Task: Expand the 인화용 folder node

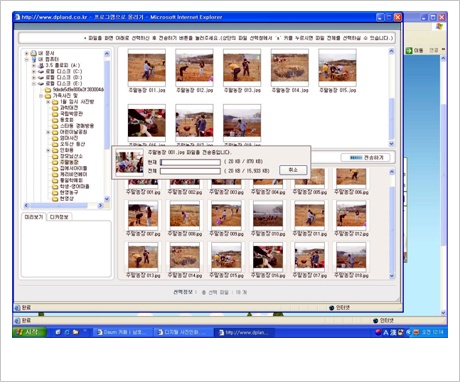Action: tap(48, 150)
